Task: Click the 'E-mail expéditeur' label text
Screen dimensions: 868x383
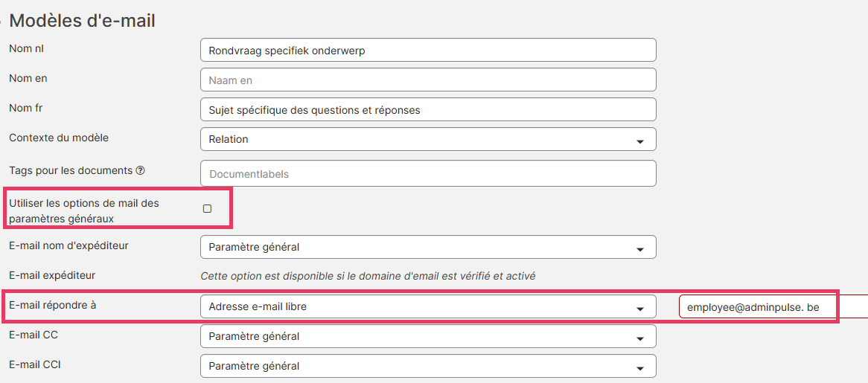Action: pyautogui.click(x=52, y=275)
